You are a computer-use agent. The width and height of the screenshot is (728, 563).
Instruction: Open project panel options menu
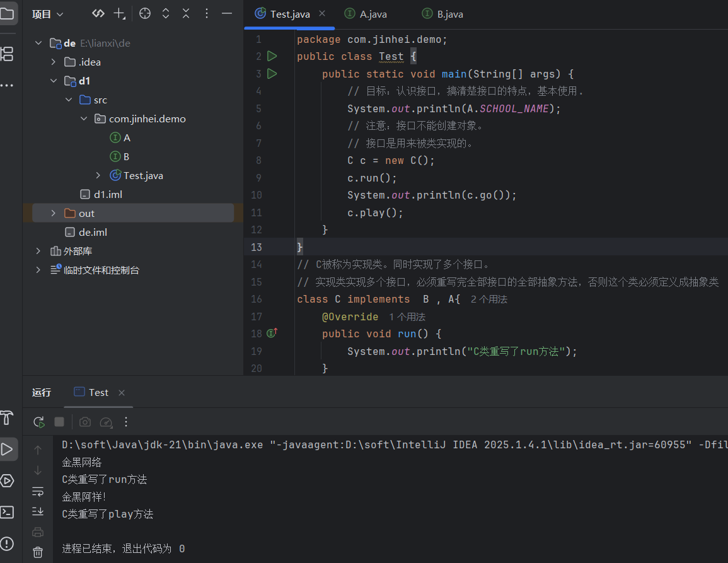pos(207,13)
